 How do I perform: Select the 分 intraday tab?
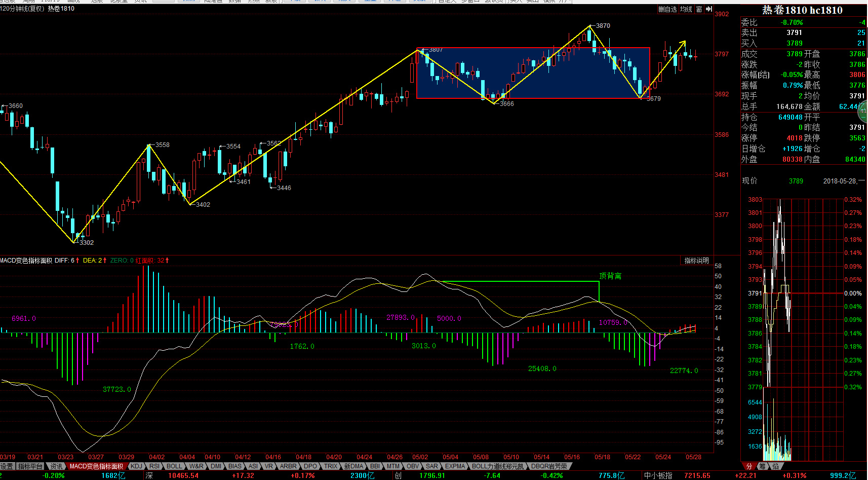pyautogui.click(x=749, y=466)
